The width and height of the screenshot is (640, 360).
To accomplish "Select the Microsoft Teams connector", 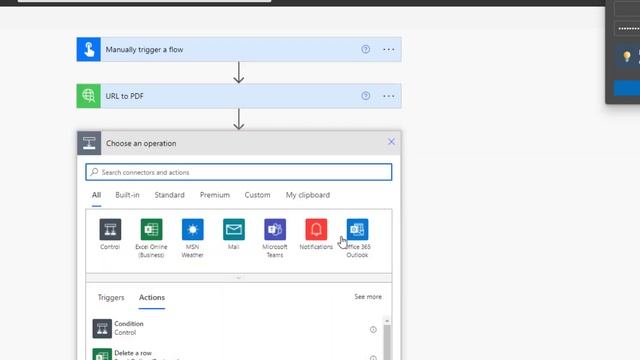I will (x=275, y=229).
